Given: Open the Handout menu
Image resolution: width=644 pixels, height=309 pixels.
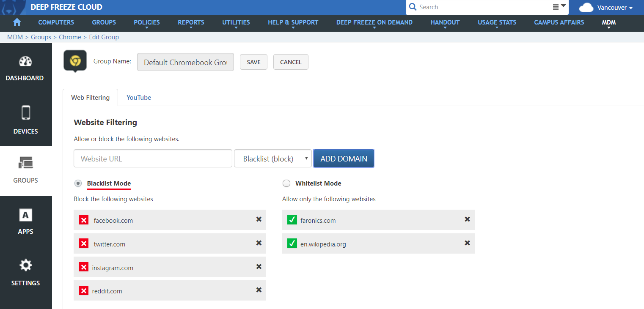Looking at the screenshot, I should [445, 22].
